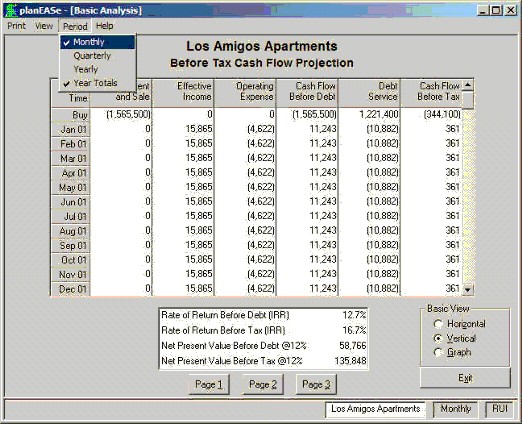Screen dimensions: 522x424
Task: Select the Graph radio button
Action: click(452, 352)
